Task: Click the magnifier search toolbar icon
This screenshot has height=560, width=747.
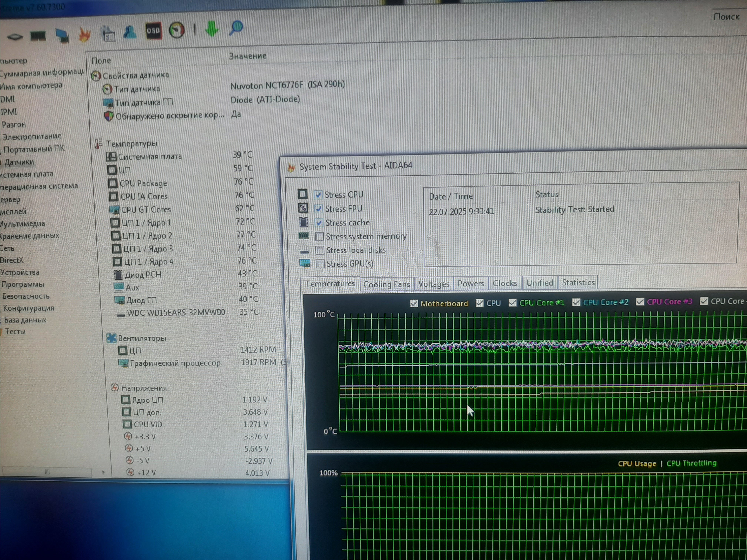Action: pyautogui.click(x=236, y=28)
